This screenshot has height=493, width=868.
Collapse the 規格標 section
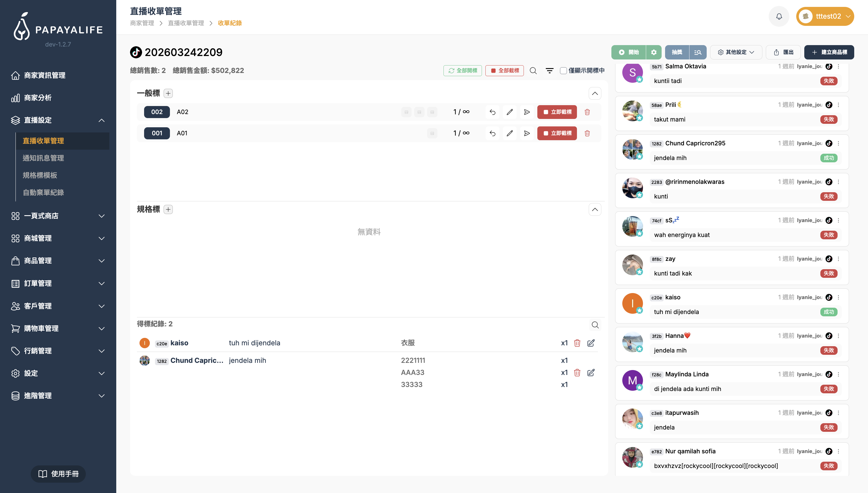click(595, 210)
